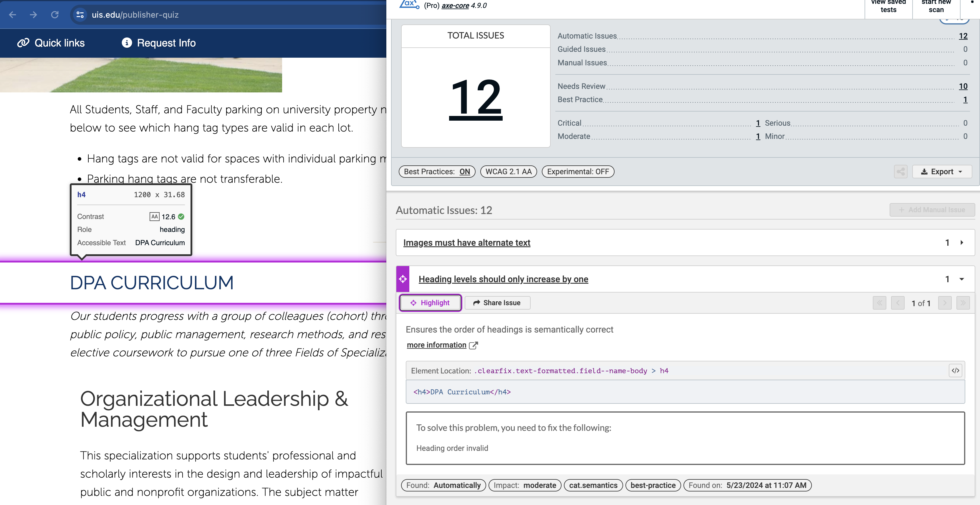
Task: Open Quick links menu
Action: 51,43
